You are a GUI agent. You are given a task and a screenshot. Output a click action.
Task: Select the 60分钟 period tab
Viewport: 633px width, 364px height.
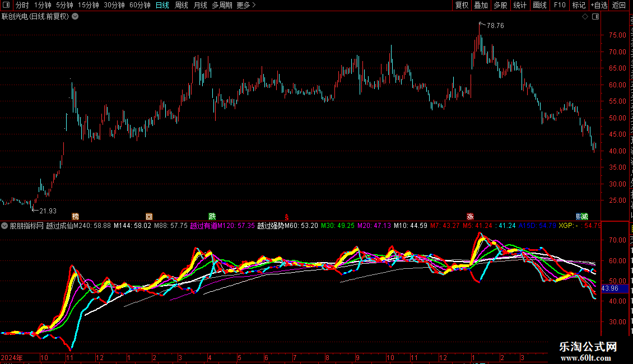coord(140,5)
